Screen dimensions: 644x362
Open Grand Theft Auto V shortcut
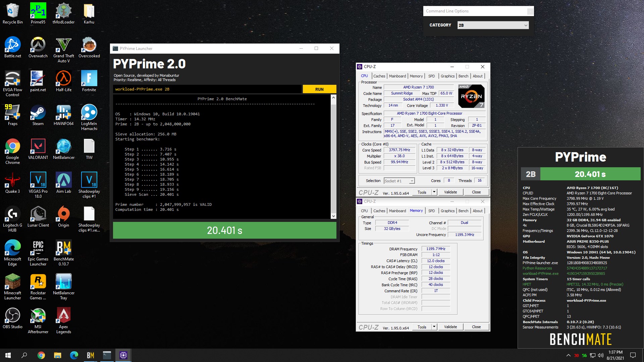tap(63, 50)
